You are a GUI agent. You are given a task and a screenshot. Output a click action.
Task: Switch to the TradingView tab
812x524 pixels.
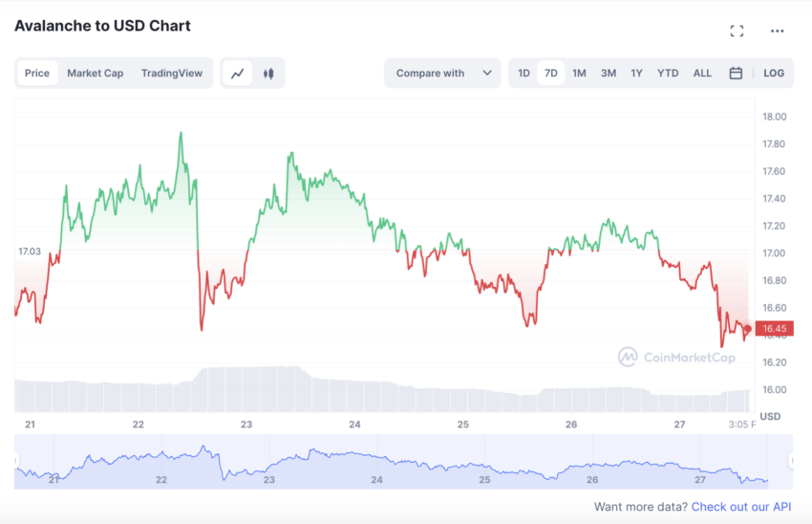171,73
